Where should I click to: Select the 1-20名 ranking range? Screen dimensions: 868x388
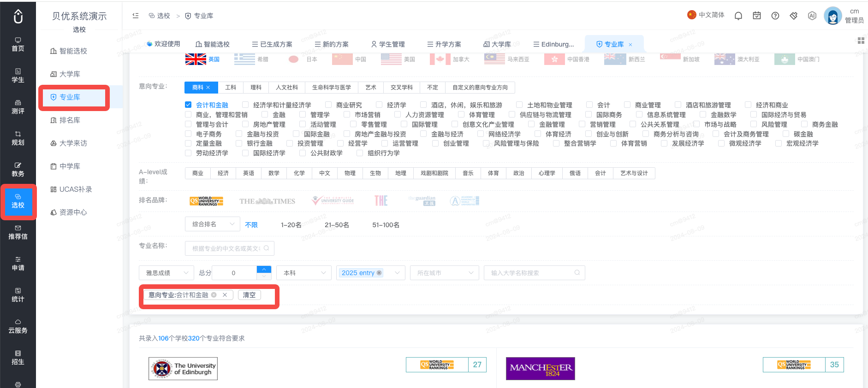(291, 225)
